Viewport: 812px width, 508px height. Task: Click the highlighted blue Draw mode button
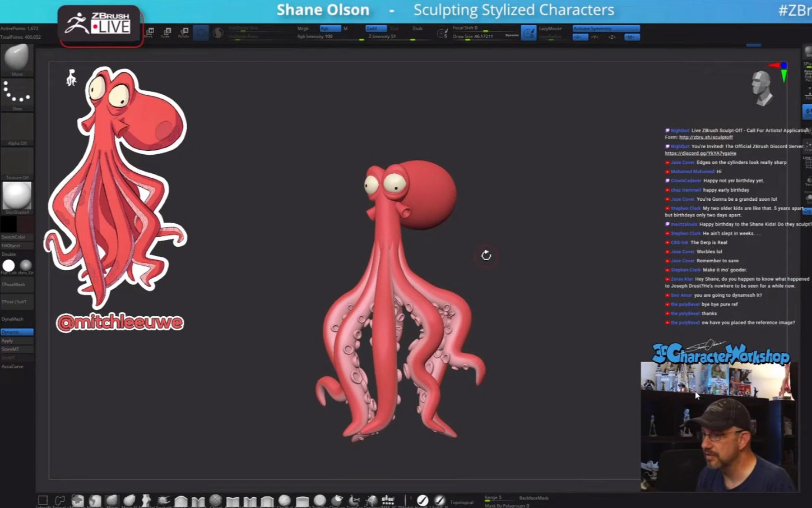201,33
